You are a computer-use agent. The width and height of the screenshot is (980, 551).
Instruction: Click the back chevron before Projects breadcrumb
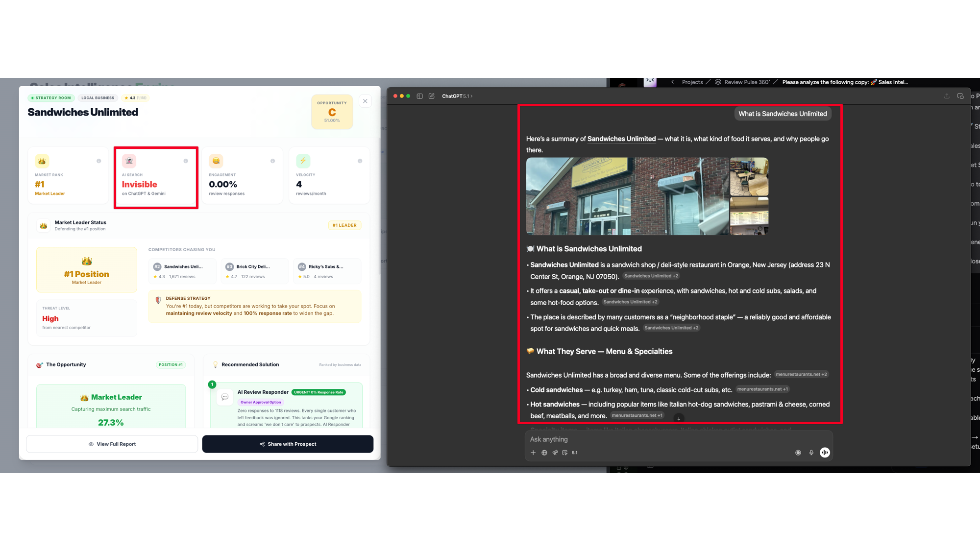coord(673,82)
